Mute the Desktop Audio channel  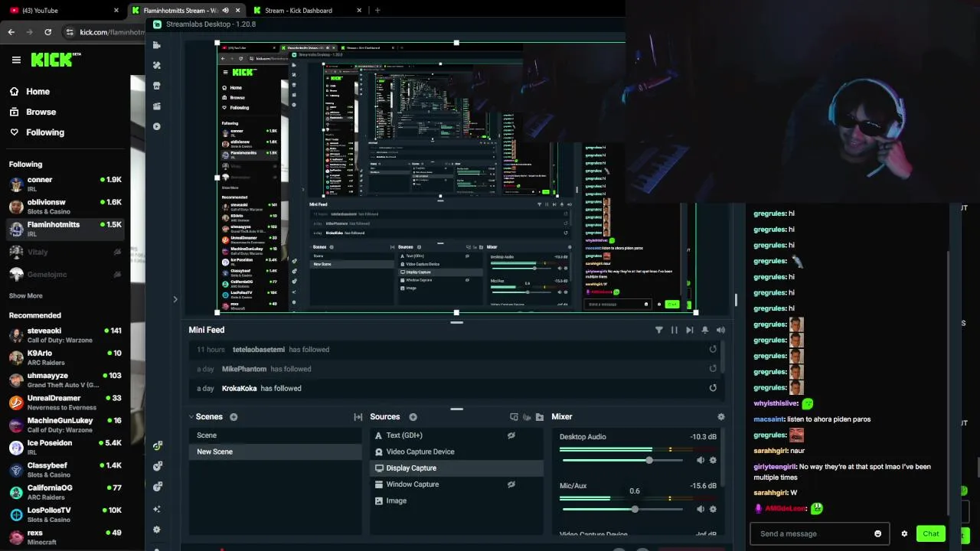tap(700, 461)
